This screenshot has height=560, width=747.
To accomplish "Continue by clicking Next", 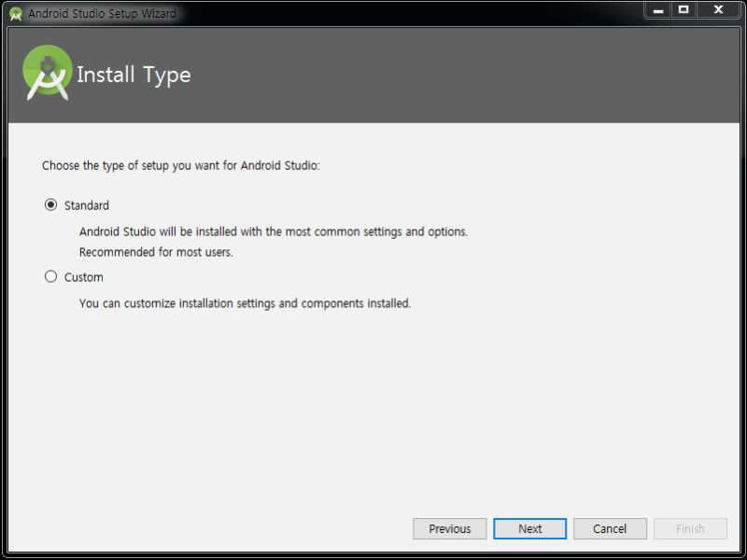I will (x=529, y=528).
